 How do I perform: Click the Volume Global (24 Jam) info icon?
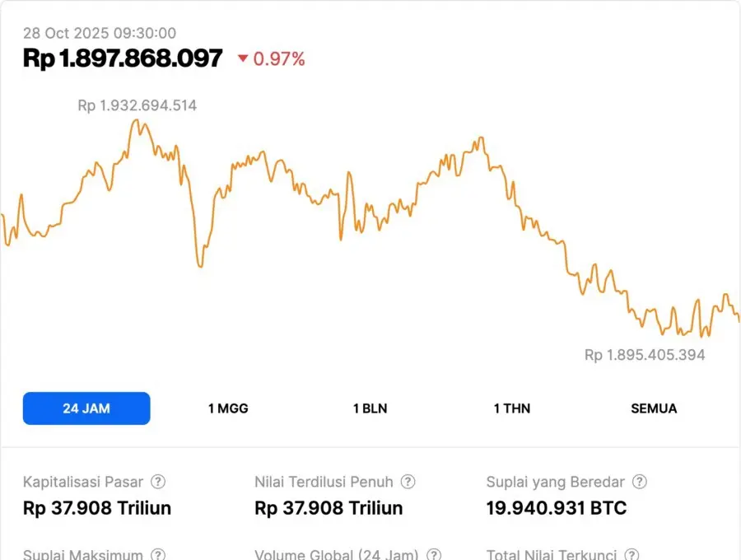pyautogui.click(x=434, y=555)
